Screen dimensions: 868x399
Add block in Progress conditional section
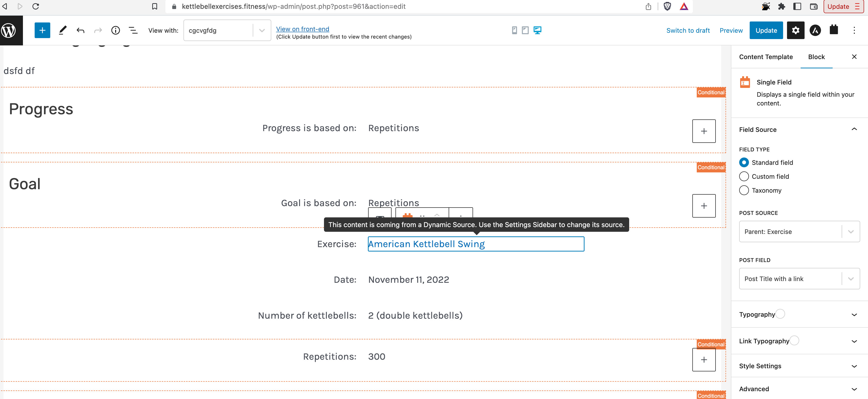click(x=704, y=131)
